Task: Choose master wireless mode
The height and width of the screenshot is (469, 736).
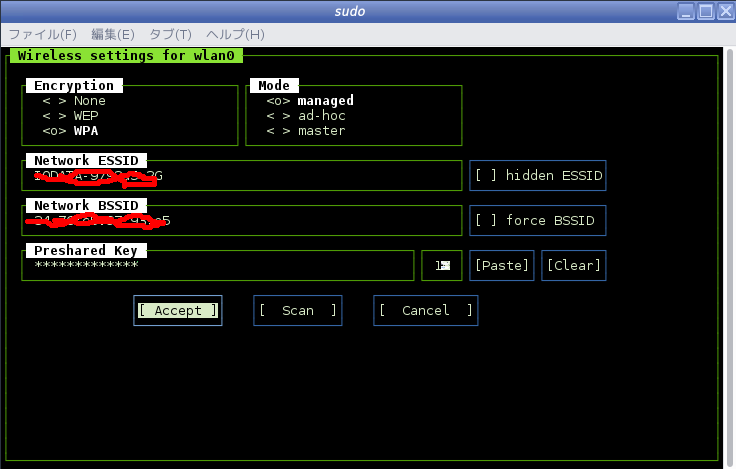Action: coord(306,131)
